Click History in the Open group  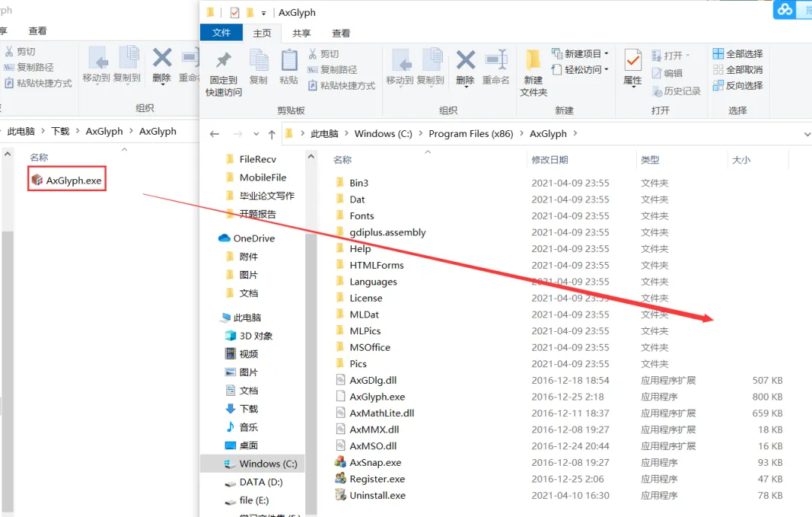click(x=677, y=91)
